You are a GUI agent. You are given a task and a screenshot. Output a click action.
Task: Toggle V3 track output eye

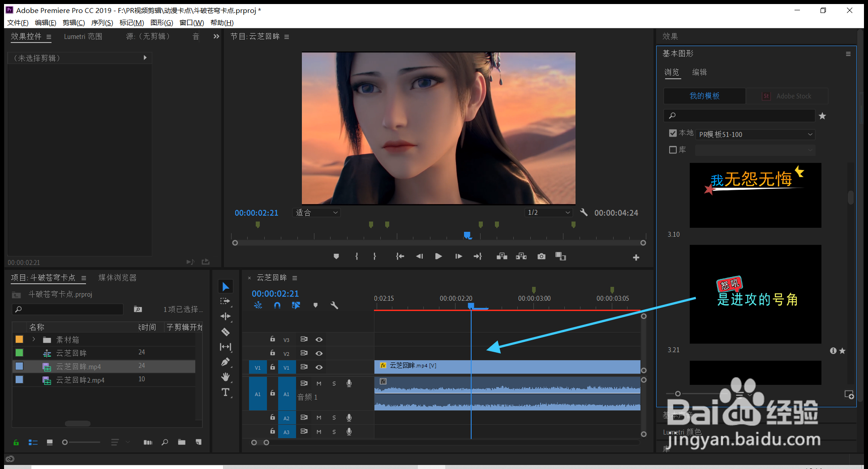(319, 340)
